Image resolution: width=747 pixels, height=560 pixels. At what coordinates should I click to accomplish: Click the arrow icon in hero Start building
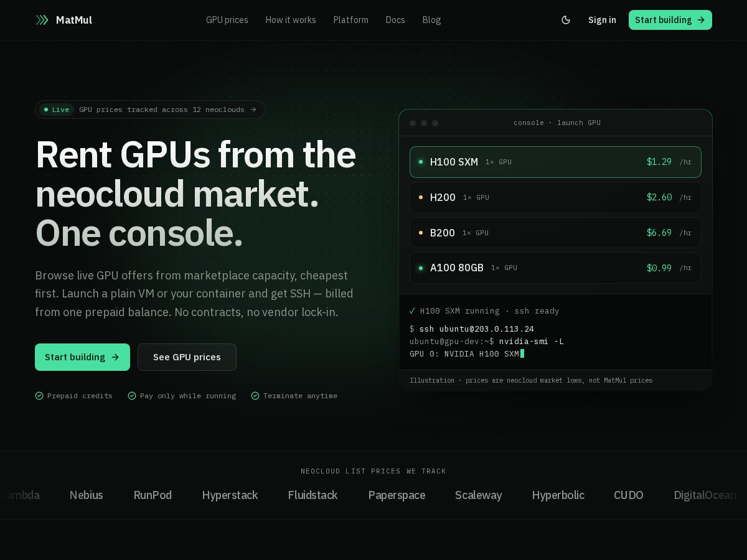115,357
